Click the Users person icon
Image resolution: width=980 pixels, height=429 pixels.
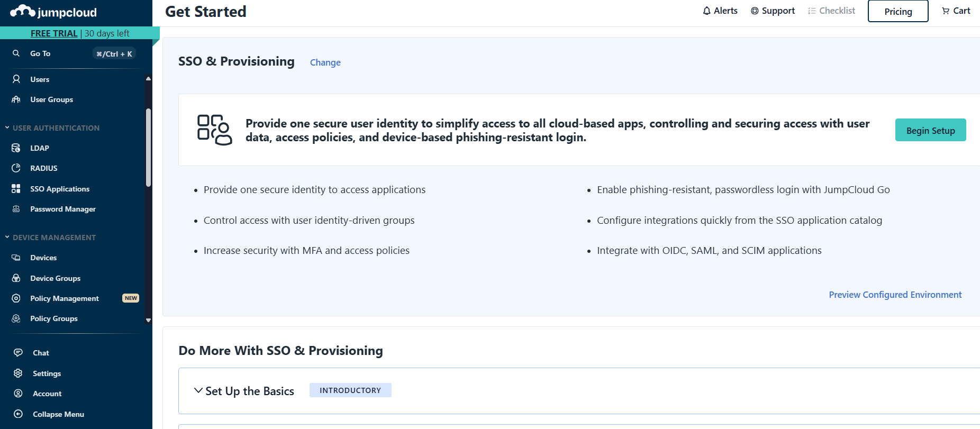(x=16, y=79)
